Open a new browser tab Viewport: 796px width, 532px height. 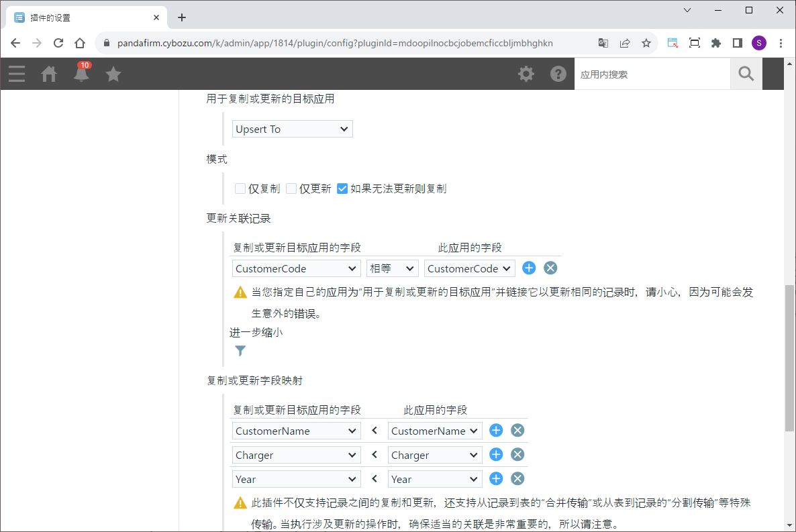(182, 17)
